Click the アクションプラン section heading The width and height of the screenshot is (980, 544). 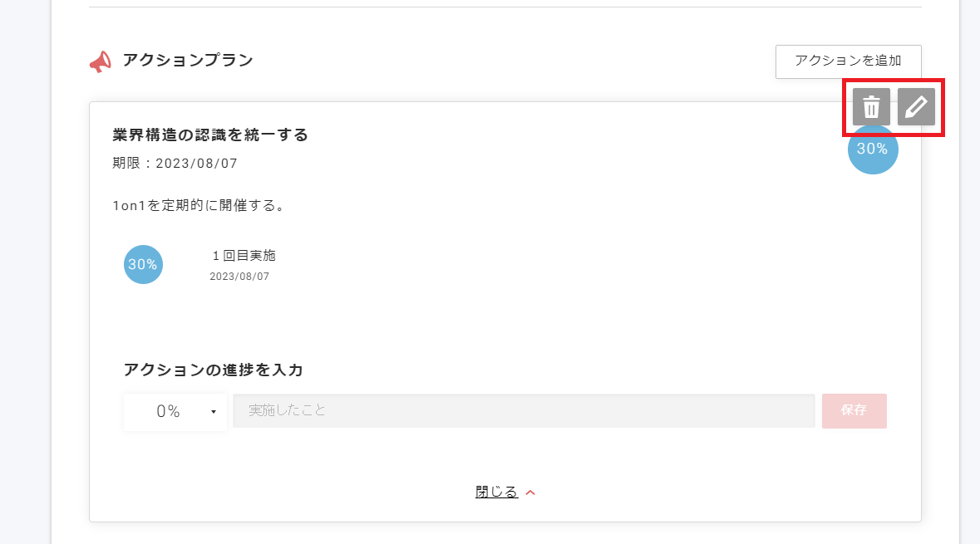tap(188, 60)
